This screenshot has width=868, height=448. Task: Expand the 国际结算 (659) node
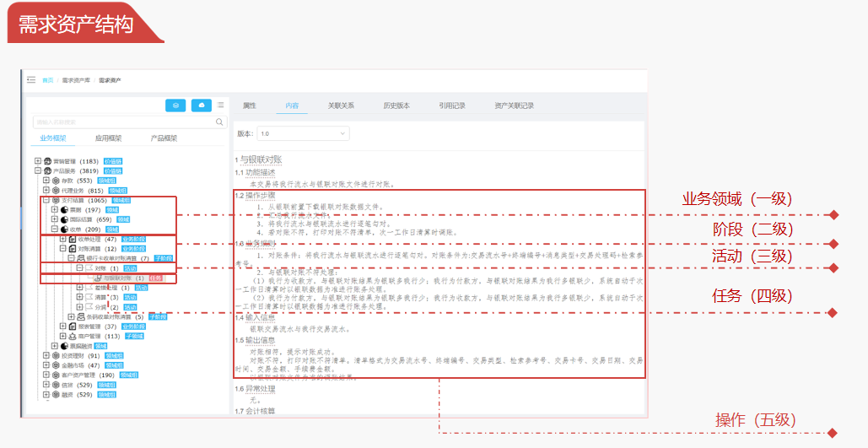click(55, 220)
